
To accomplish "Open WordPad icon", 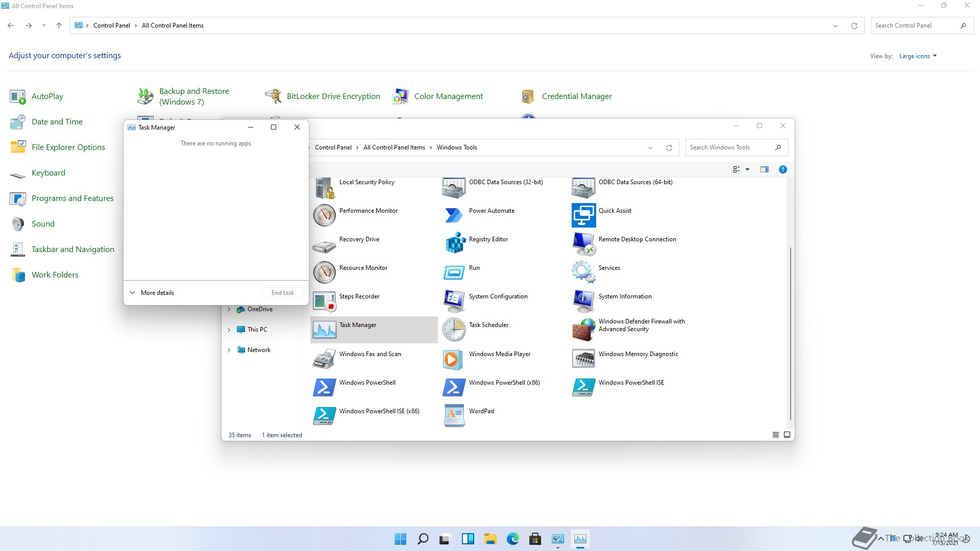I will (x=454, y=415).
